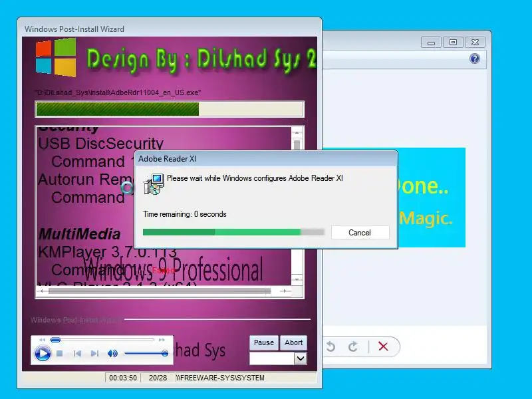This screenshot has width=532, height=399.
Task: Open the dropdown below Pause and Abort
Action: 301,358
